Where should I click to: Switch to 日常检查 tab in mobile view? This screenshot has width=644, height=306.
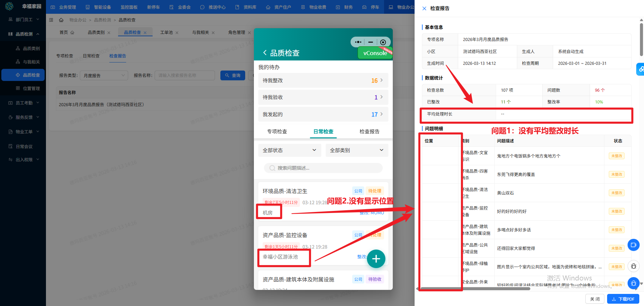pos(323,131)
